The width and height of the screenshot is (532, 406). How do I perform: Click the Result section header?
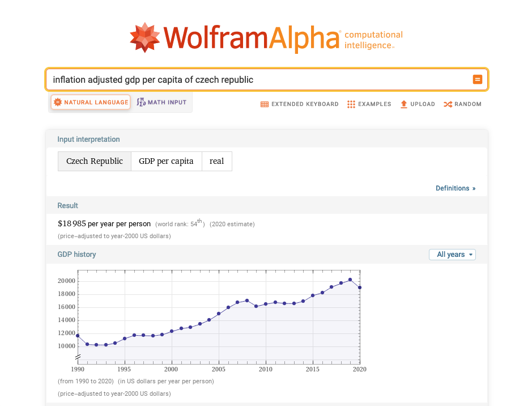67,206
